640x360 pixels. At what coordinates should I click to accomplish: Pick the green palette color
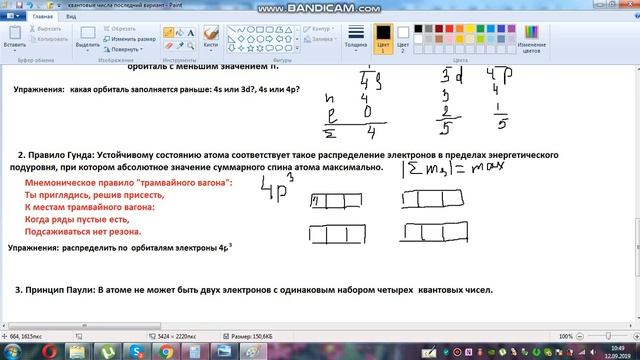pyautogui.click(x=480, y=29)
